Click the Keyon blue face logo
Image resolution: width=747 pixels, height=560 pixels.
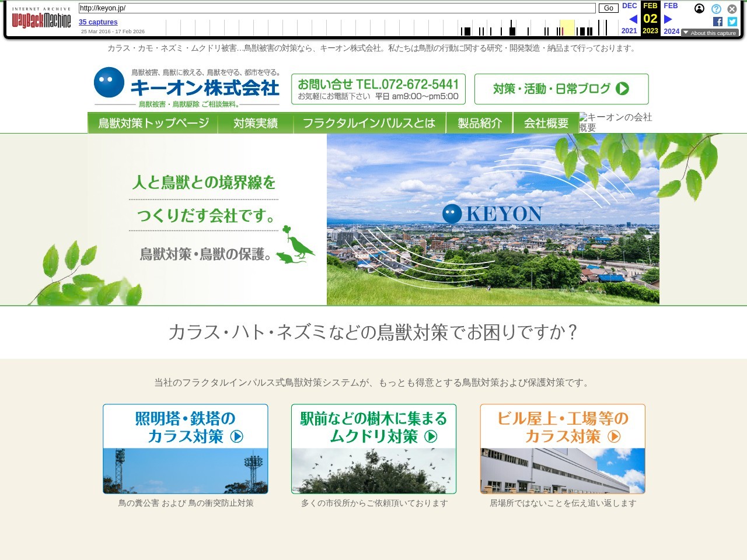[109, 82]
